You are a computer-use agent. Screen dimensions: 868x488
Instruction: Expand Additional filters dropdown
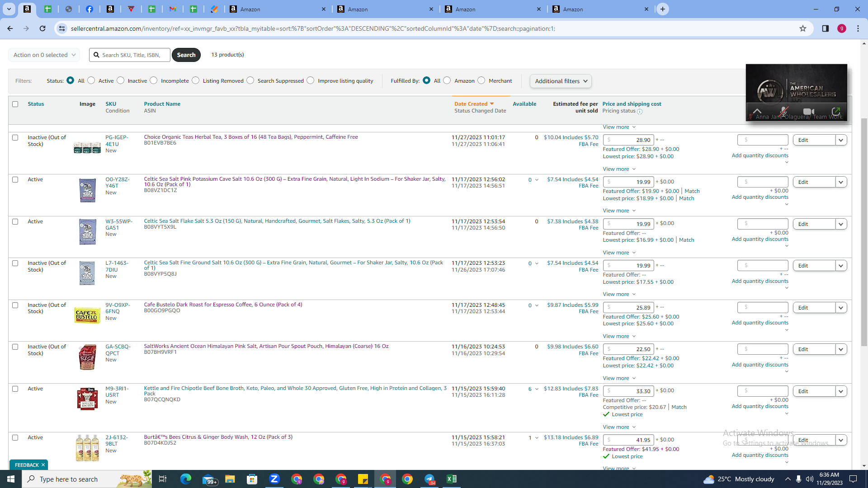pyautogui.click(x=561, y=81)
